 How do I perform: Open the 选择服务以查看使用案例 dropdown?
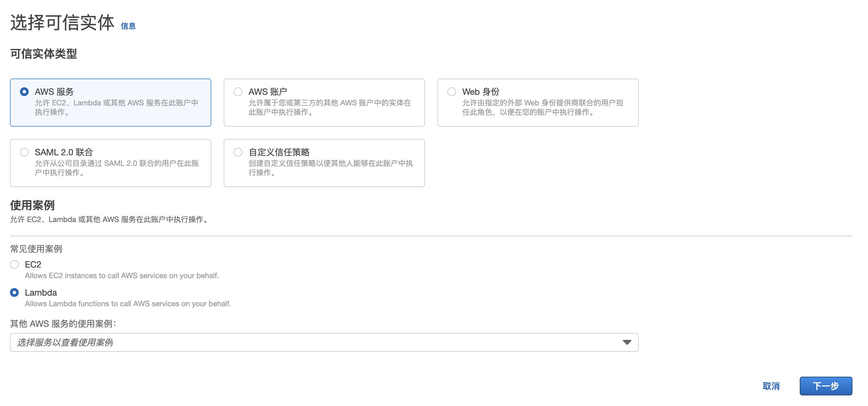click(317, 342)
